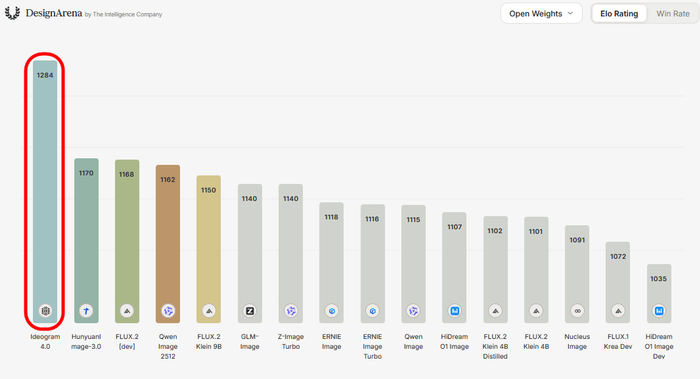Select the FLUX.2 [dev] bar icon
The width and height of the screenshot is (700, 379).
pyautogui.click(x=127, y=311)
